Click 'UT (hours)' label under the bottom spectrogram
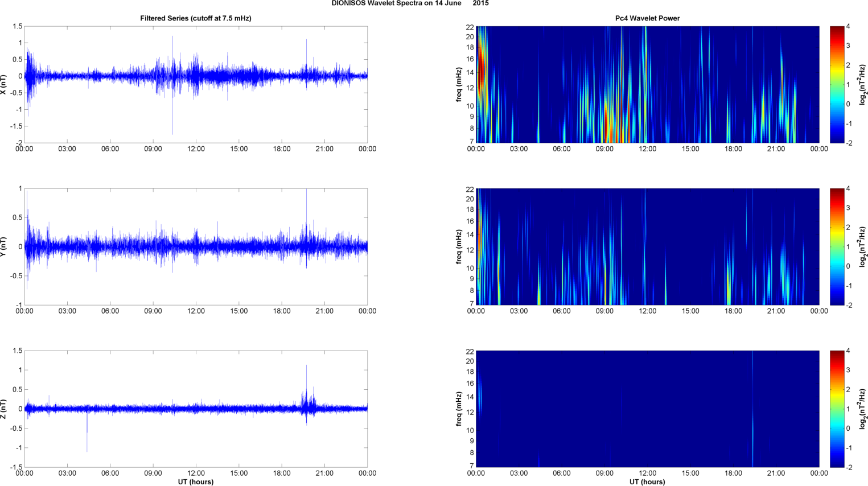Screen dimensions: 868x486 coord(647,482)
